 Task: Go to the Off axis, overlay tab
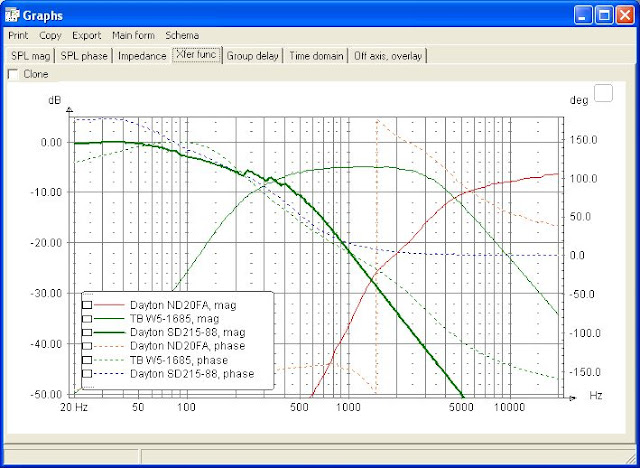click(388, 56)
